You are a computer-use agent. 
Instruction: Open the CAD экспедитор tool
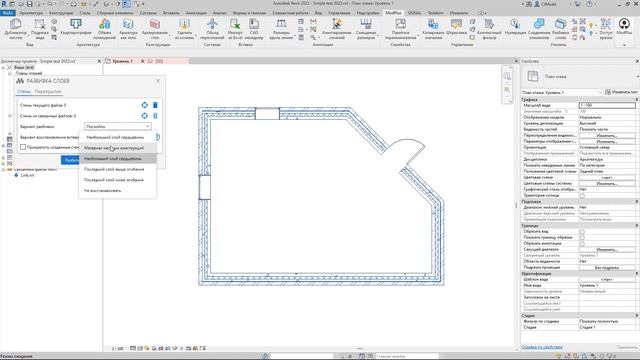pyautogui.click(x=254, y=29)
